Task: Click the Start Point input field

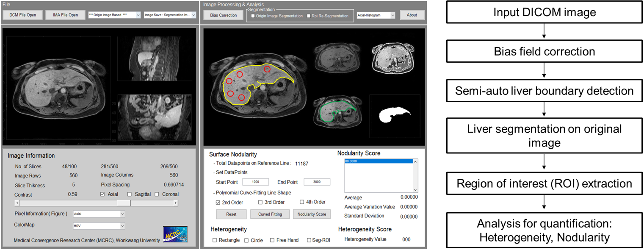Action: click(x=256, y=182)
